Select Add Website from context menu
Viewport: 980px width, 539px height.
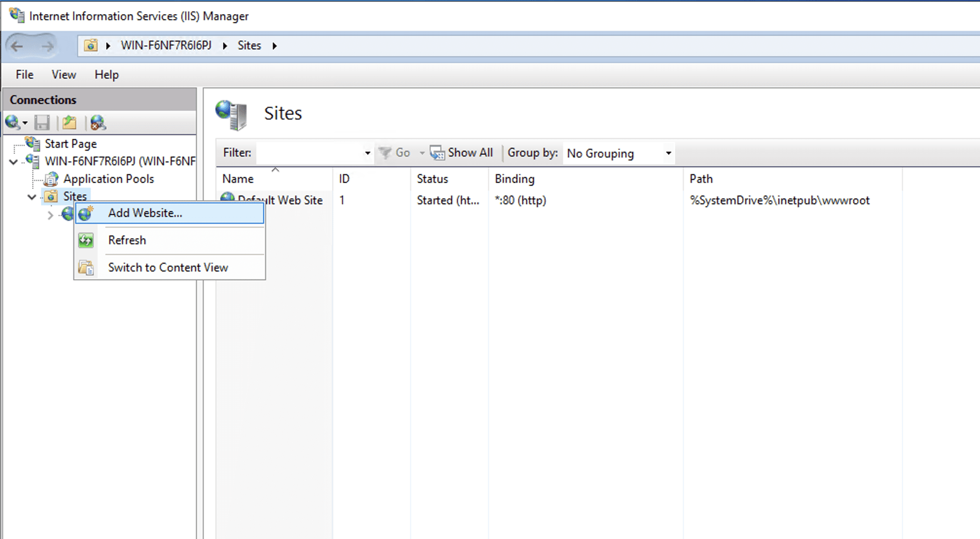(x=145, y=213)
